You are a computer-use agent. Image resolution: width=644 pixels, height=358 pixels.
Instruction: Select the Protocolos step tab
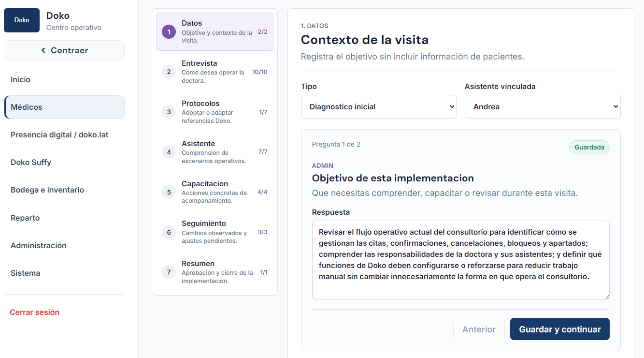click(x=215, y=112)
